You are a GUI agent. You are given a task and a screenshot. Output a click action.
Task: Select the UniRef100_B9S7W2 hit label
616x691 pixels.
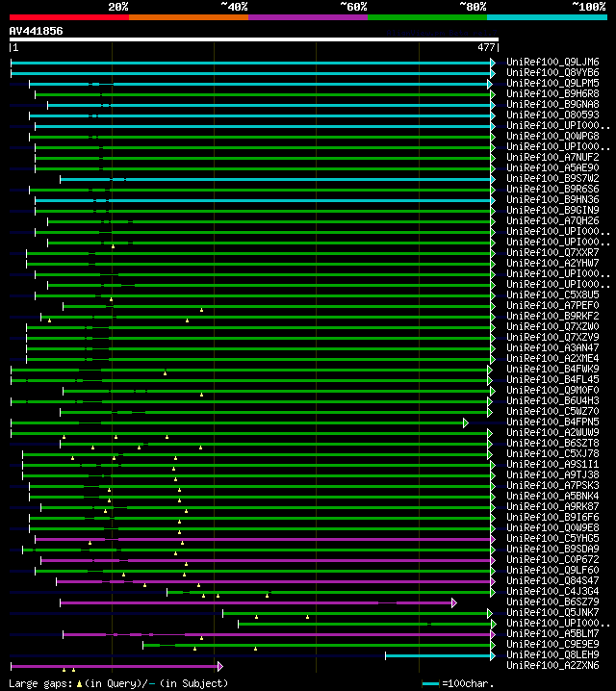pos(552,178)
